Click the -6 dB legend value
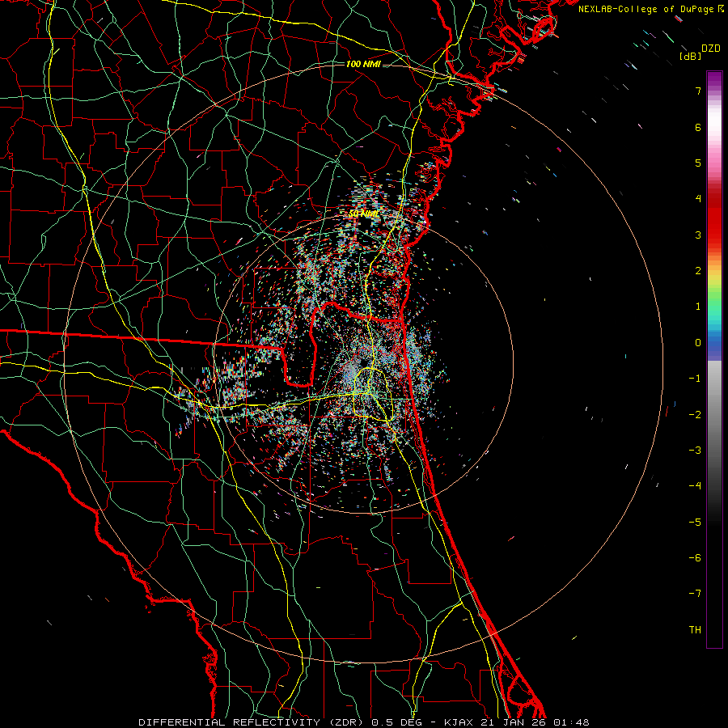Screen dimensions: 728x728 (x=695, y=558)
